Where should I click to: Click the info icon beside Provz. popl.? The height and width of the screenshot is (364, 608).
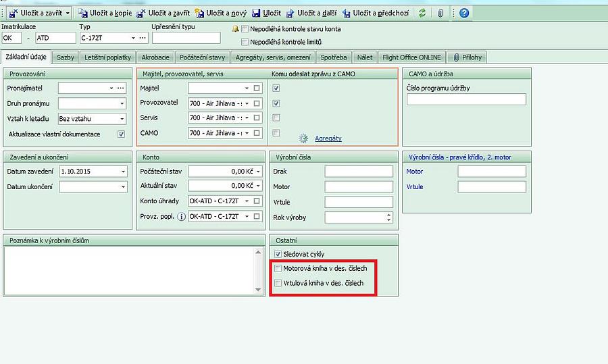point(181,217)
